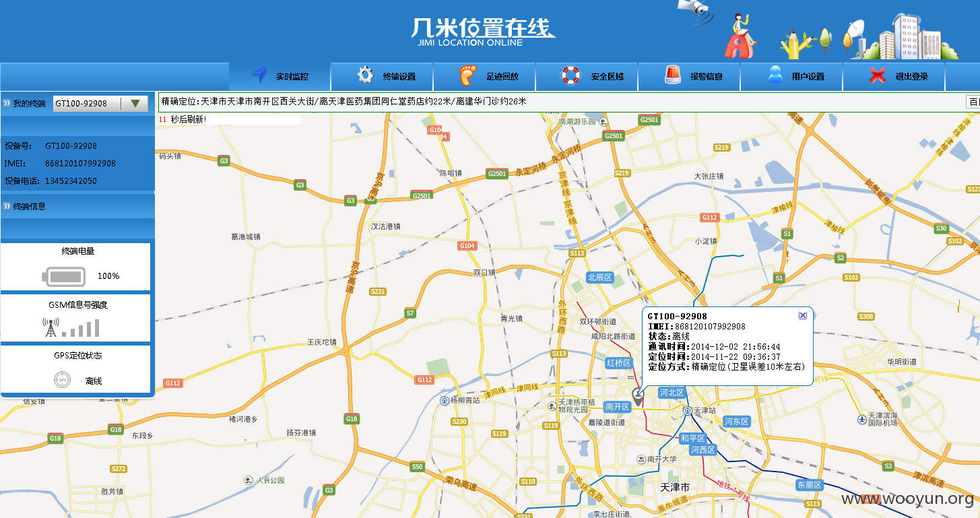Click the 定位时间 line in popup
The height and width of the screenshot is (518, 980).
(x=714, y=357)
